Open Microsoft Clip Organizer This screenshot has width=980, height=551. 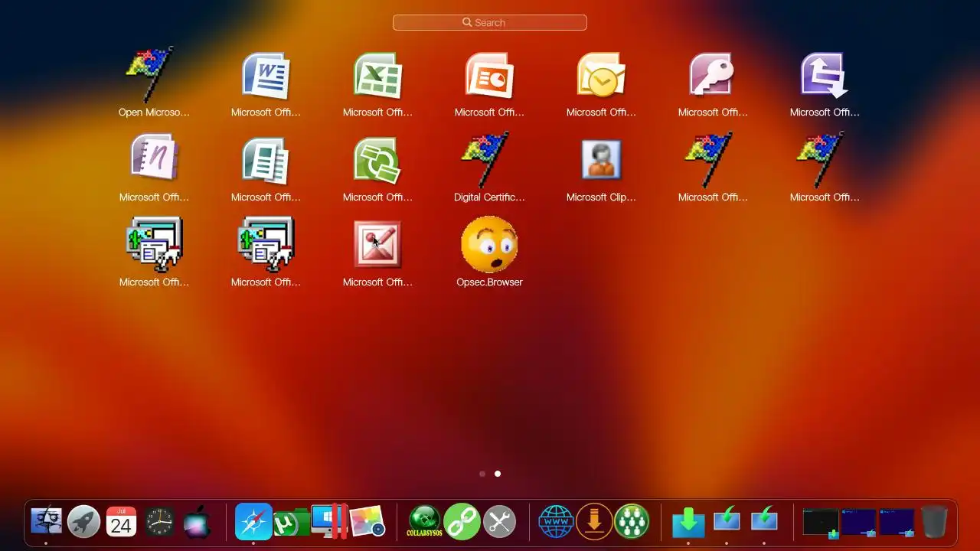[601, 160]
